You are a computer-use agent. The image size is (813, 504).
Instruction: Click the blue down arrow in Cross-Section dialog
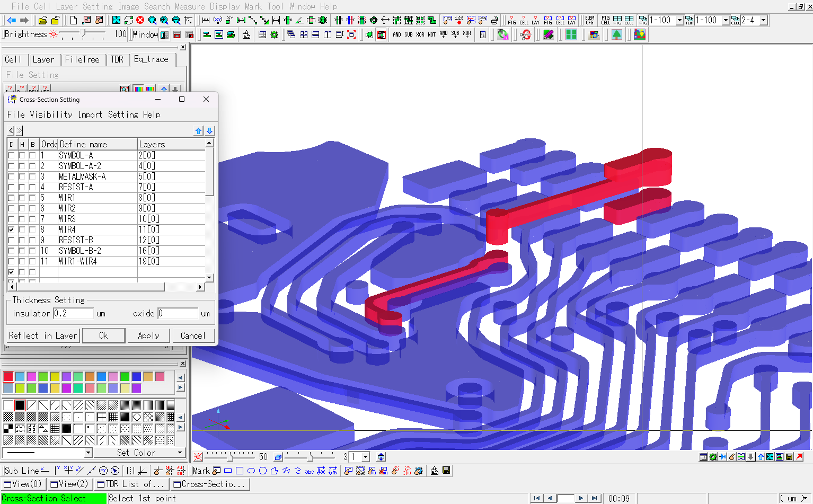coord(210,131)
